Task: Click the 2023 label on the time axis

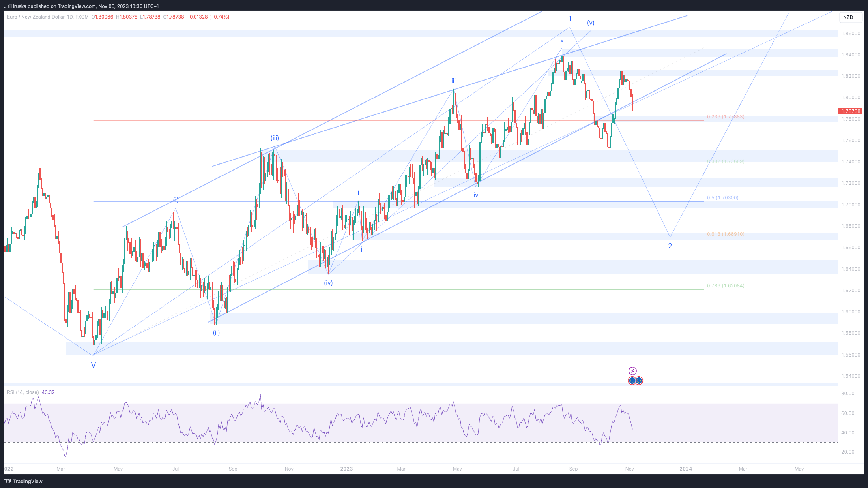Action: tap(346, 469)
